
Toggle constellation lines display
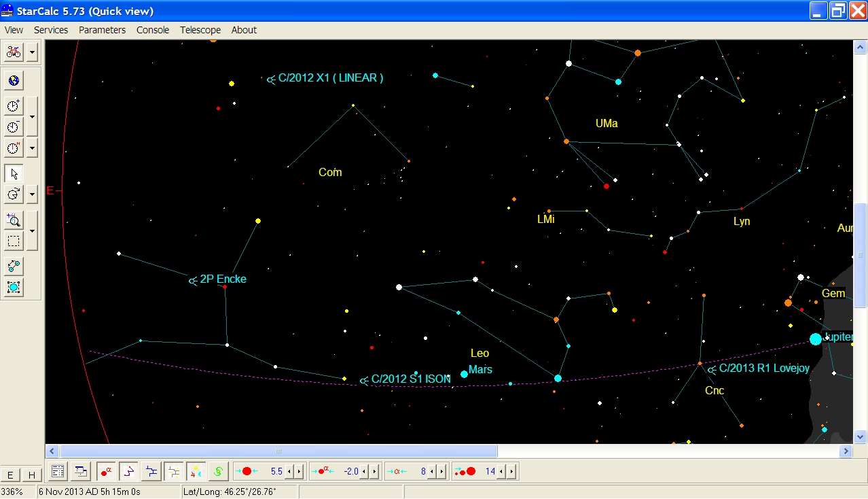coord(128,471)
